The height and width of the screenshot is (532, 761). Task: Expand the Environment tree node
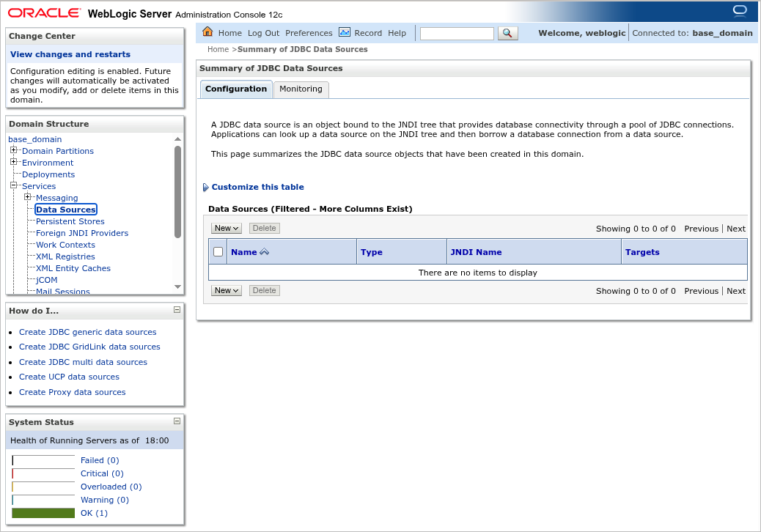[13, 162]
